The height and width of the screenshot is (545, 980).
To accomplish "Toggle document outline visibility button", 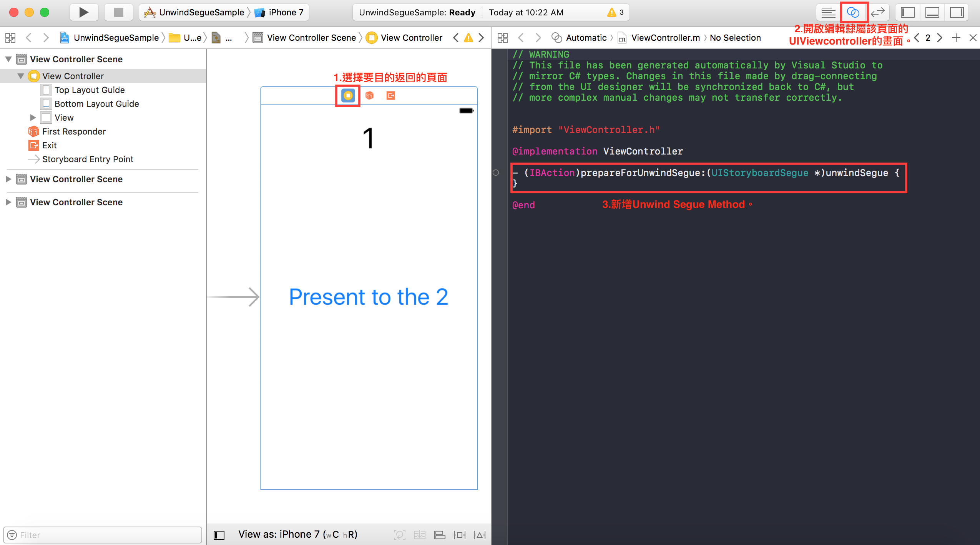I will [219, 535].
